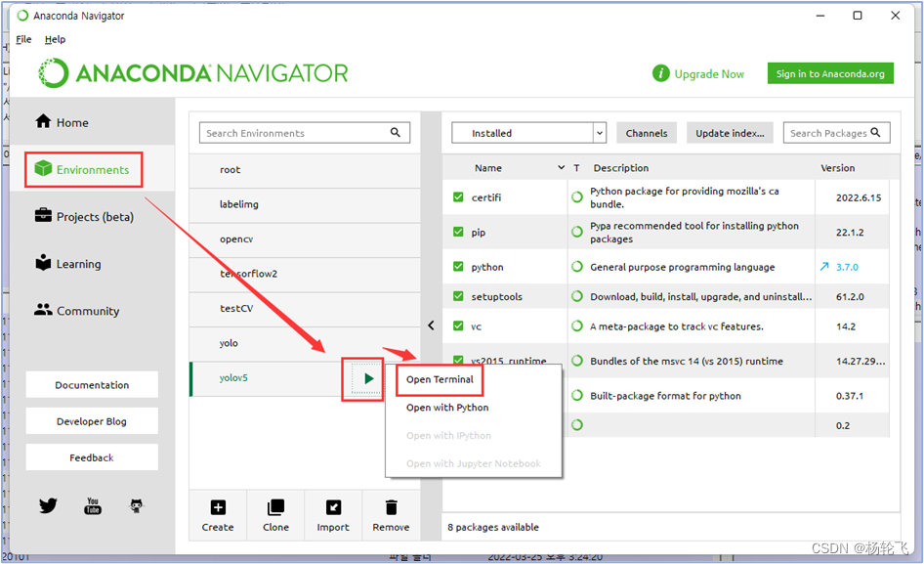This screenshot has height=564, width=924.
Task: Select the opencv environment
Action: point(305,239)
